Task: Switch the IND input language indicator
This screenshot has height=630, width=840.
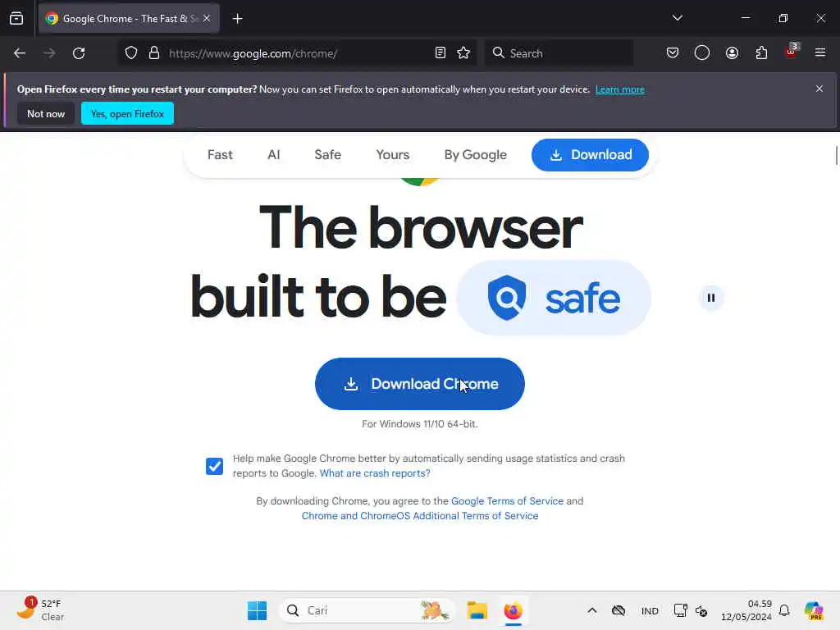Action: click(650, 610)
